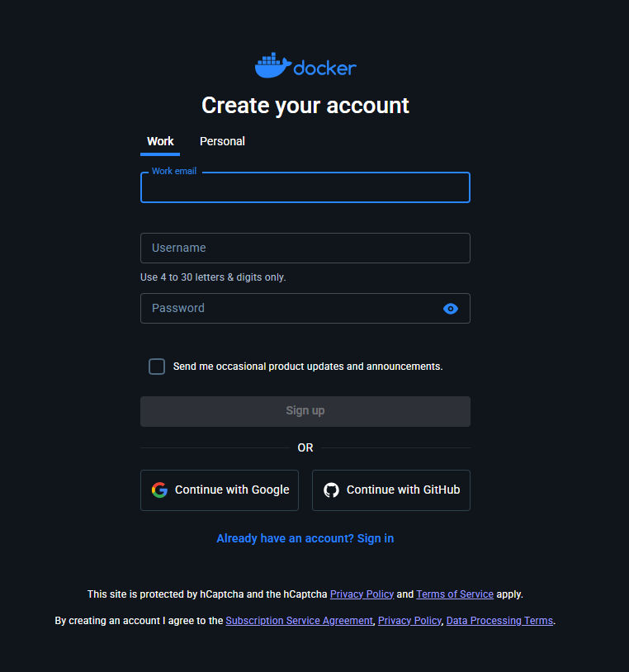The image size is (629, 672).
Task: Switch to the Work tab
Action: (160, 141)
